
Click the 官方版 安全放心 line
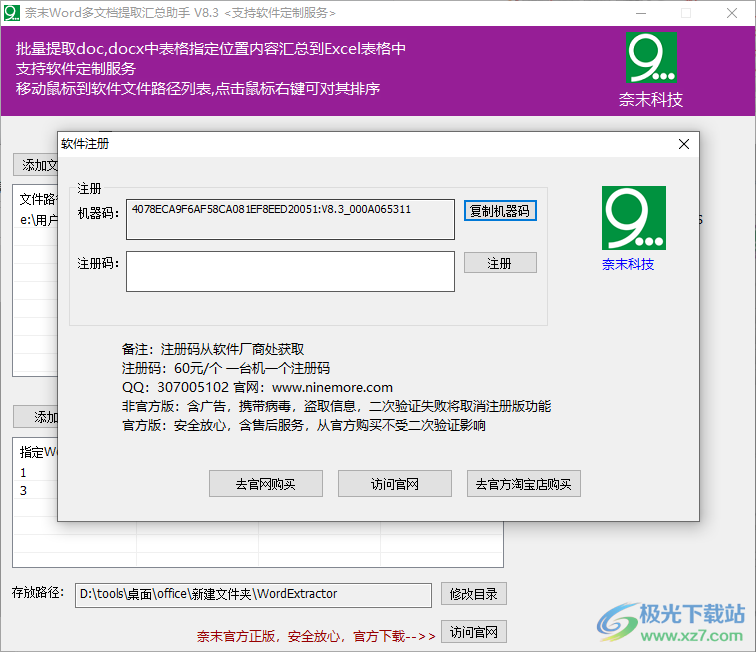tap(304, 425)
